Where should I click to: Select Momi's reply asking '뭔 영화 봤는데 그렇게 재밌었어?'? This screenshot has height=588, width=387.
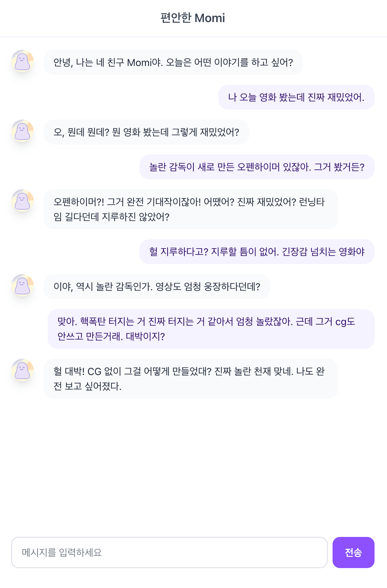tap(146, 132)
